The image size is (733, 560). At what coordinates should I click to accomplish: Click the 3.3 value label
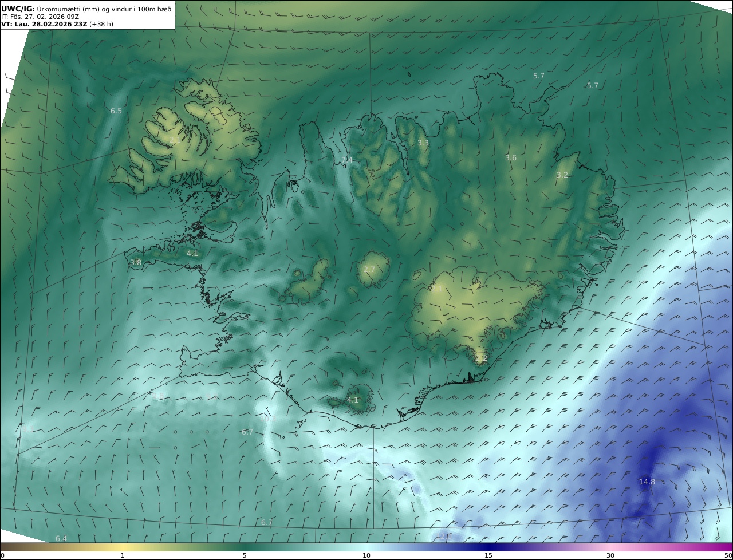click(423, 143)
